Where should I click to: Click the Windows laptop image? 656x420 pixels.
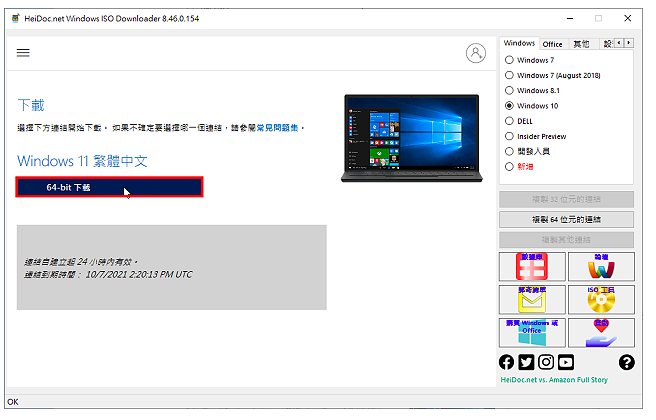[x=412, y=138]
